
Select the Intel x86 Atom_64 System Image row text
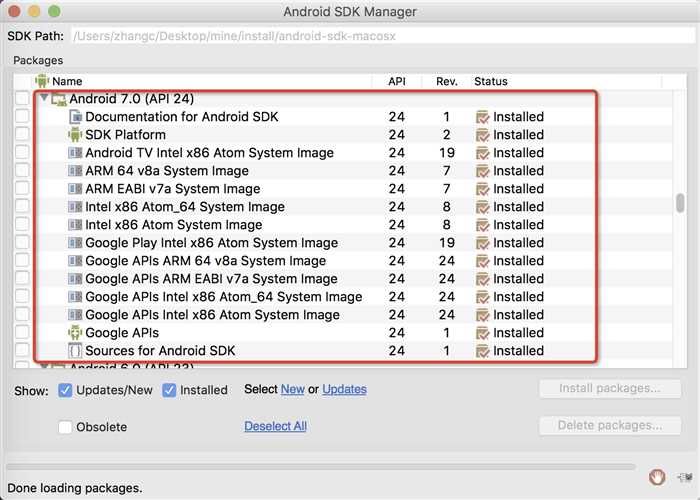click(x=185, y=207)
